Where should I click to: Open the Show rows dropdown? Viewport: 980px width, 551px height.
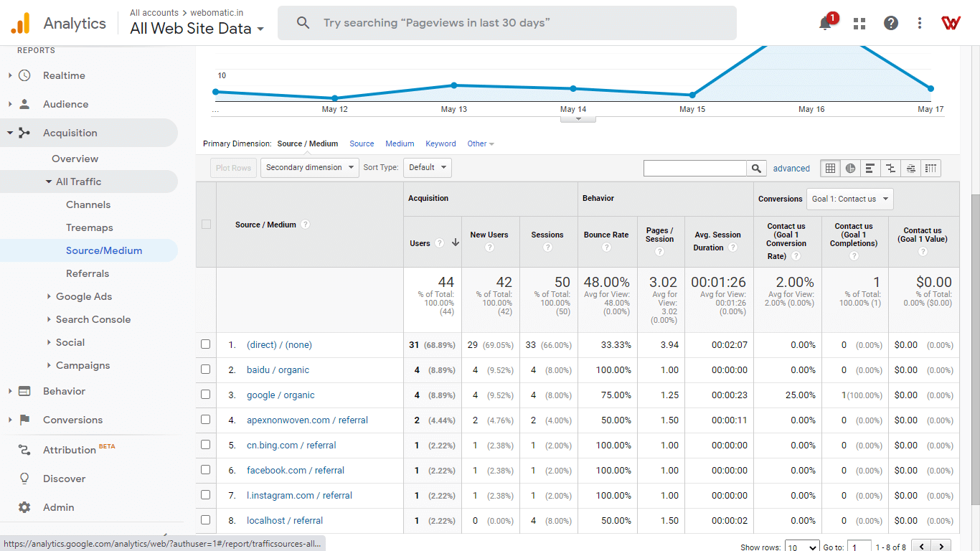pos(802,547)
